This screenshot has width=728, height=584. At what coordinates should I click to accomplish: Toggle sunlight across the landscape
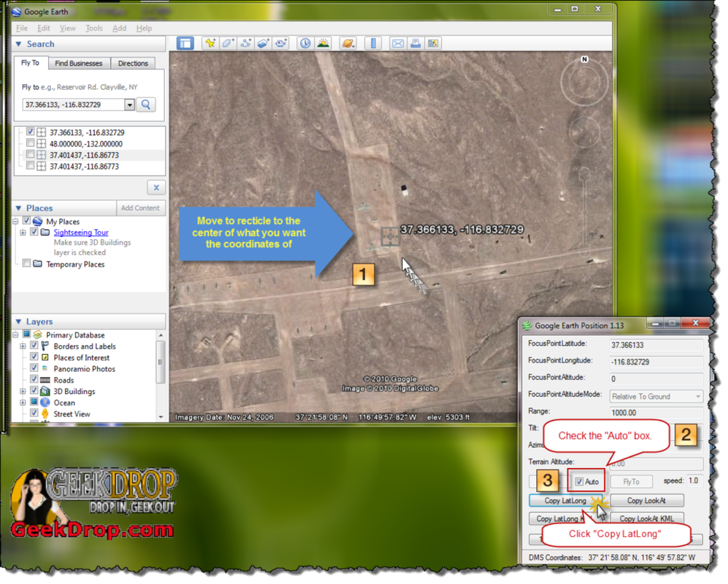tap(323, 43)
